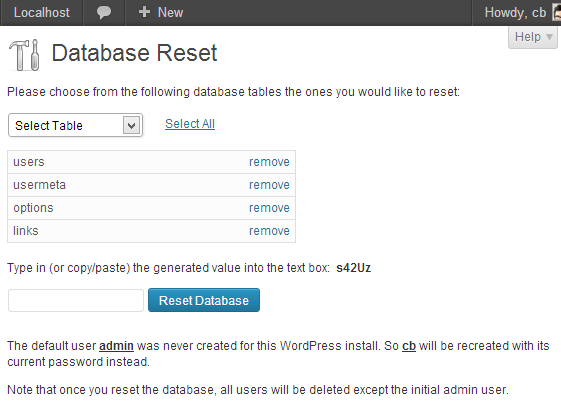Viewport: 561px width, 413px height.
Task: Open the Howdy, cb account menu
Action: [x=517, y=13]
